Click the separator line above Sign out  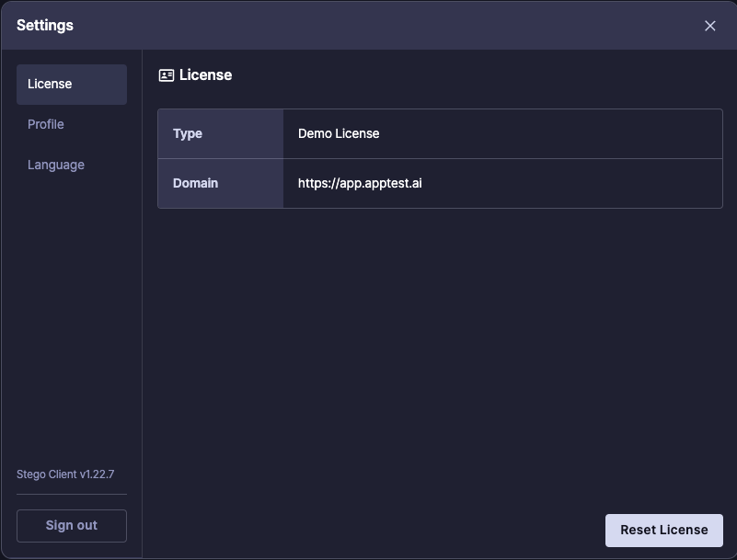coord(72,494)
